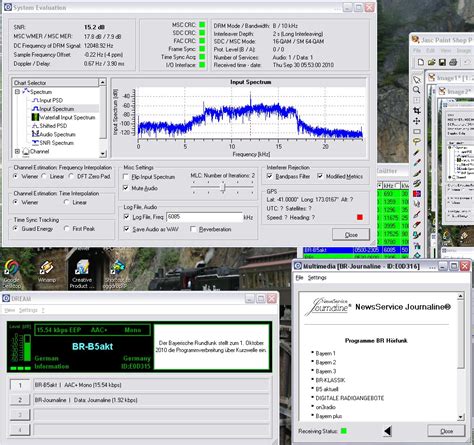
Task: Open DIGITALE RADIOANGEBOTE link
Action: (350, 398)
